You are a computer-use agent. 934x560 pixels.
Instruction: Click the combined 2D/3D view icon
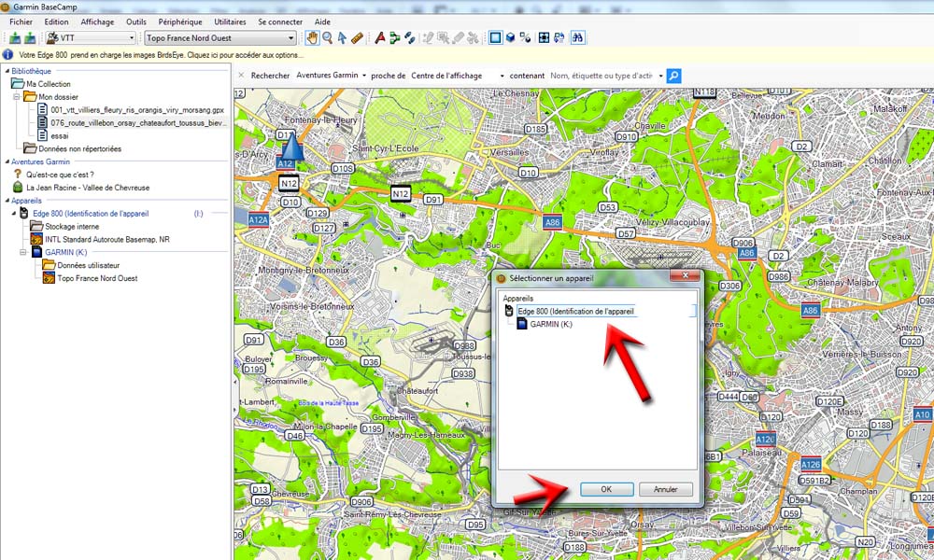point(525,38)
